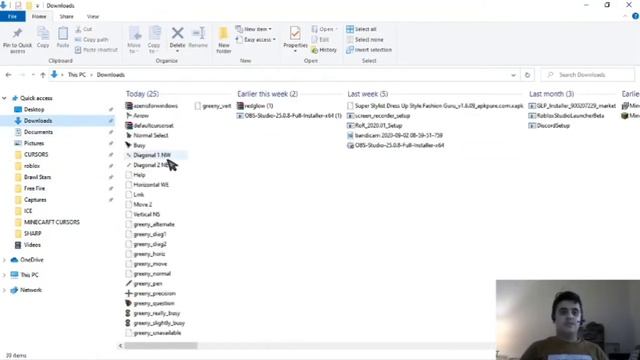Viewport: 640px width, 360px height.
Task: Open the Recent locations dropdown arrow
Action: tap(33, 75)
